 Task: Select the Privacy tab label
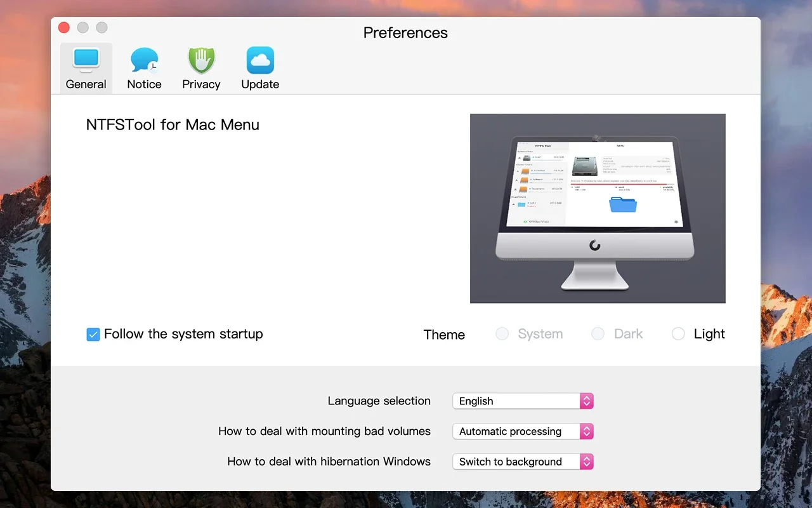pyautogui.click(x=201, y=84)
